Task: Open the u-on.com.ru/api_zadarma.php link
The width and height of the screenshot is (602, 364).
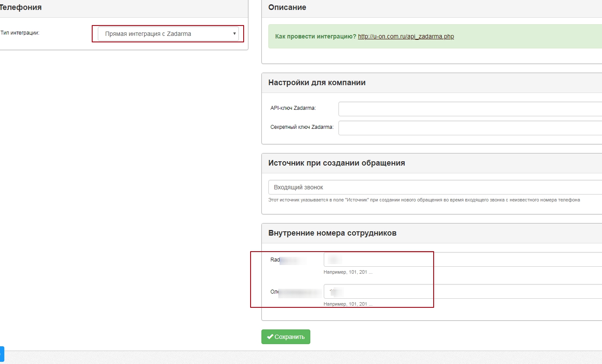Action: click(406, 36)
